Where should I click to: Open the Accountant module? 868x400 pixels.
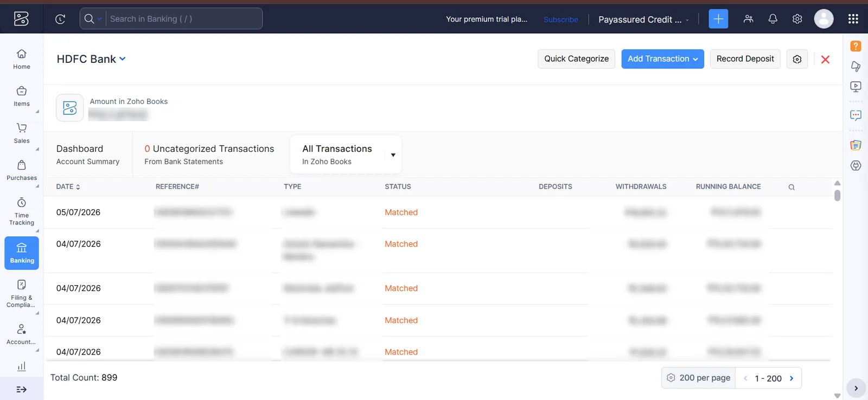click(22, 334)
